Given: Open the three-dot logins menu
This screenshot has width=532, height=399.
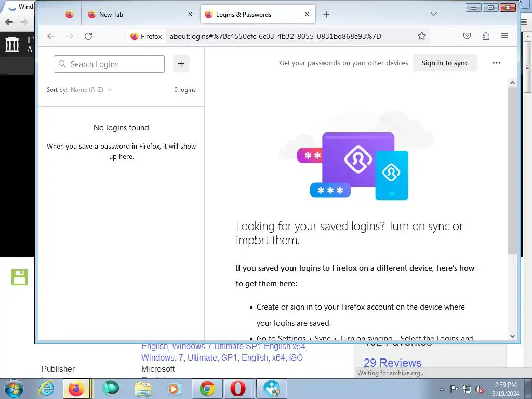Looking at the screenshot, I should point(496,63).
